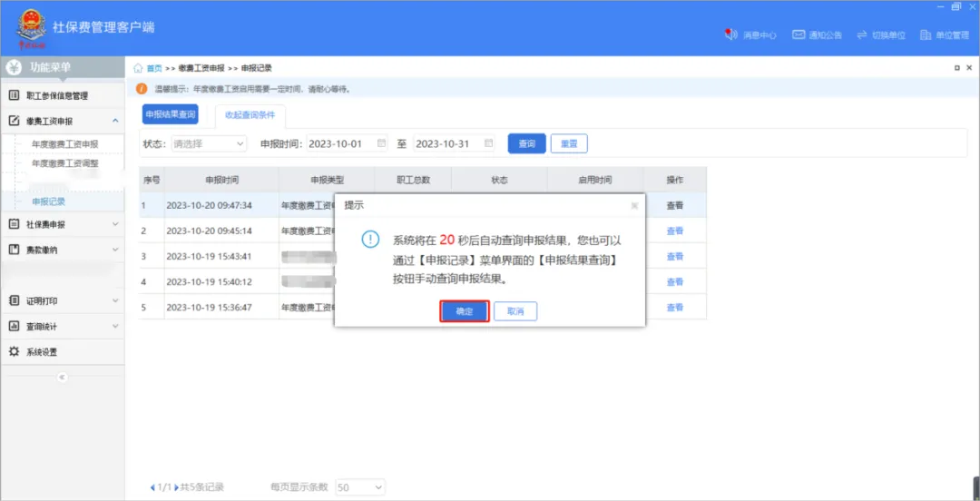Screen dimensions: 980x501
Task: Open the 每页显示条数 page size dropdown
Action: [x=359, y=487]
